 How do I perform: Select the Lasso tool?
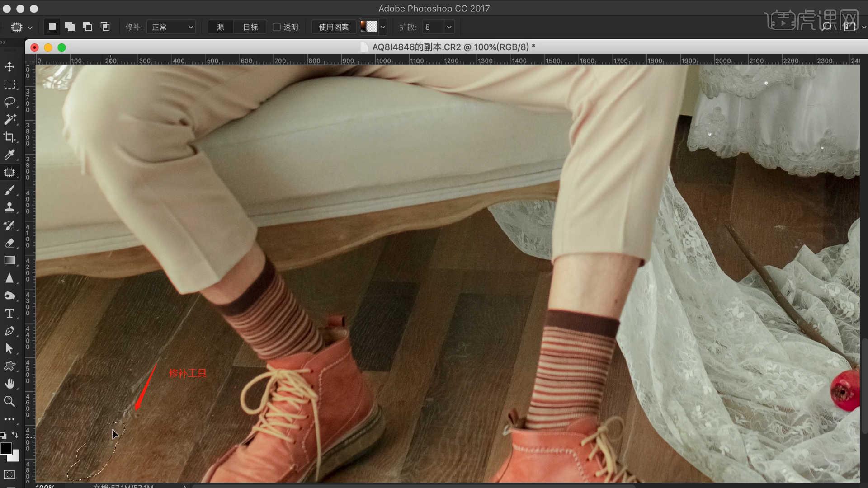[x=9, y=102]
